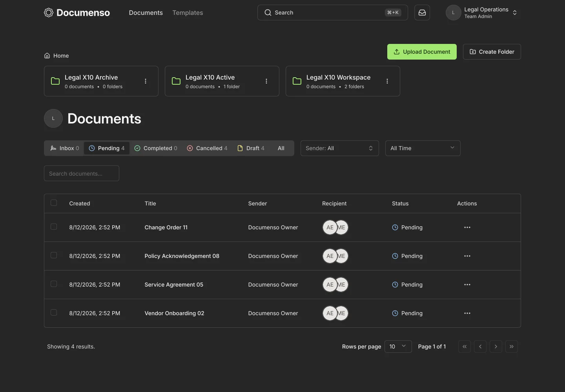Switch to the Inbox tab
Image resolution: width=565 pixels, height=392 pixels.
click(65, 148)
